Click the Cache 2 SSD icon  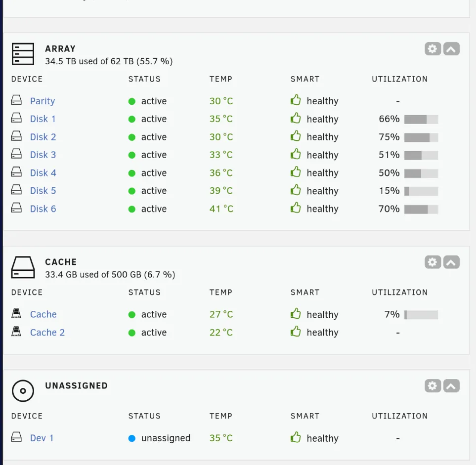pos(16,331)
